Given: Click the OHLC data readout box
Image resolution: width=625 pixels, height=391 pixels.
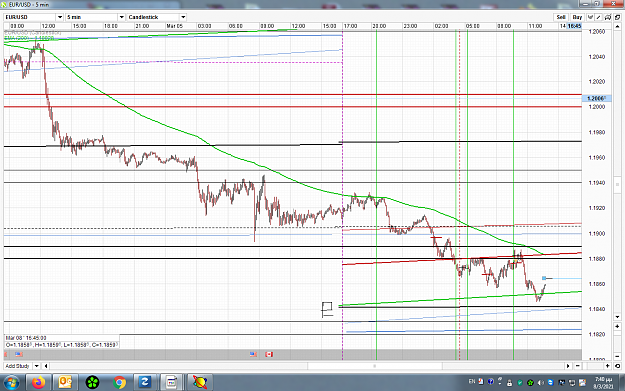Looking at the screenshot, I should [x=61, y=345].
